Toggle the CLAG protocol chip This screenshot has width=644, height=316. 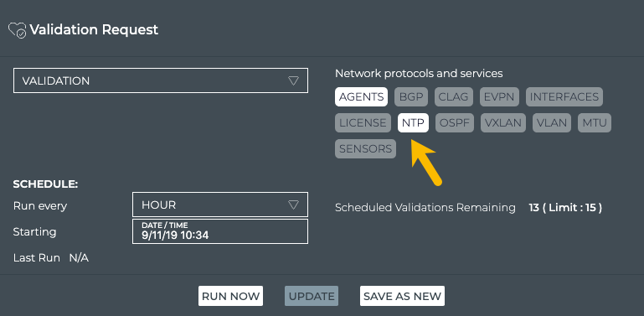[453, 97]
